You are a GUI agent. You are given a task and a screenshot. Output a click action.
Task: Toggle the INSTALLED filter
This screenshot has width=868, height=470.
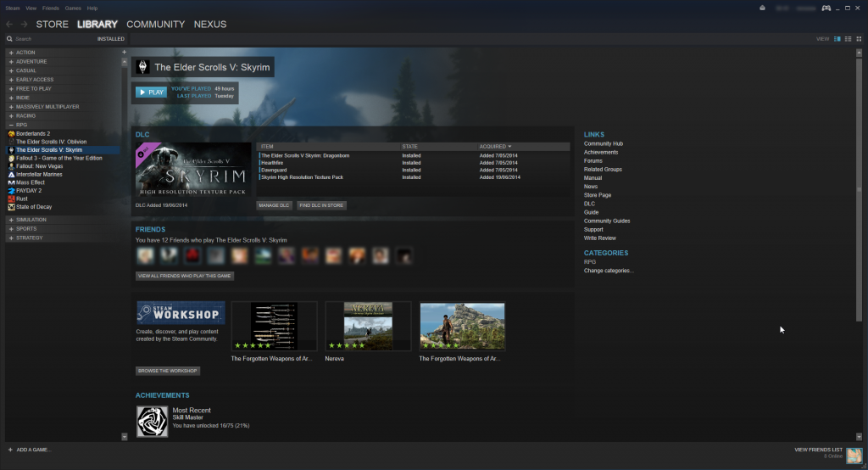(x=111, y=39)
